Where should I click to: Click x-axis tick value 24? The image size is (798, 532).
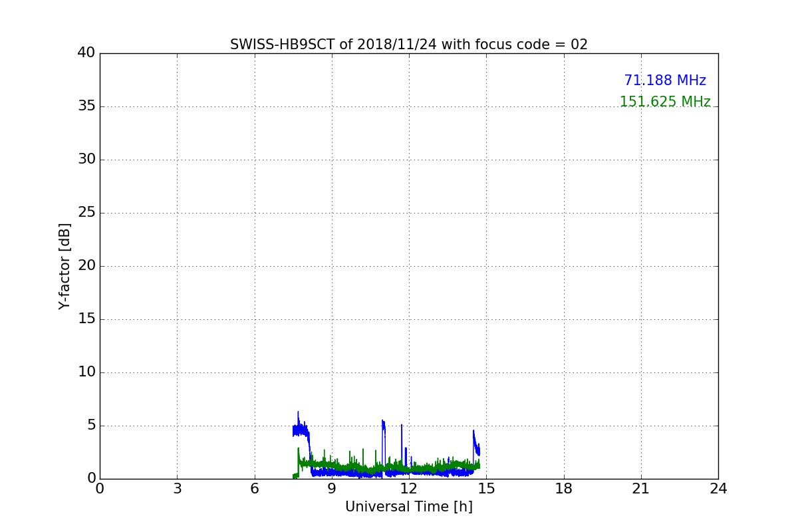point(718,489)
